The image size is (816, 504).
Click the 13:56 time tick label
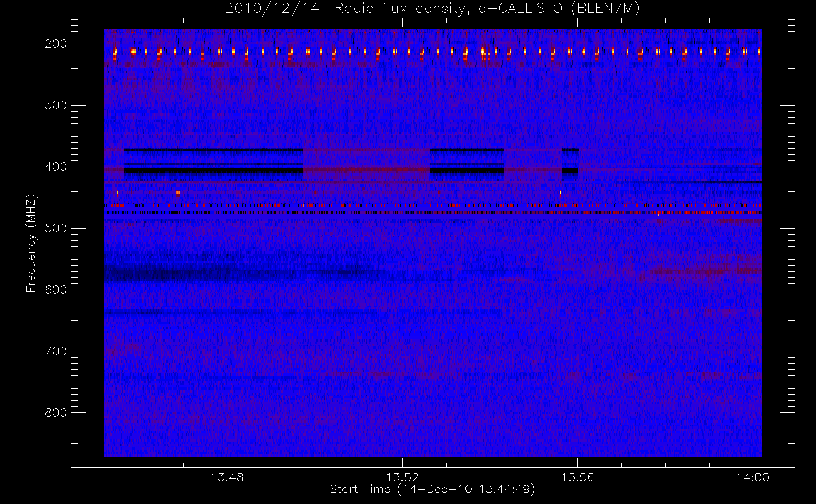577,477
